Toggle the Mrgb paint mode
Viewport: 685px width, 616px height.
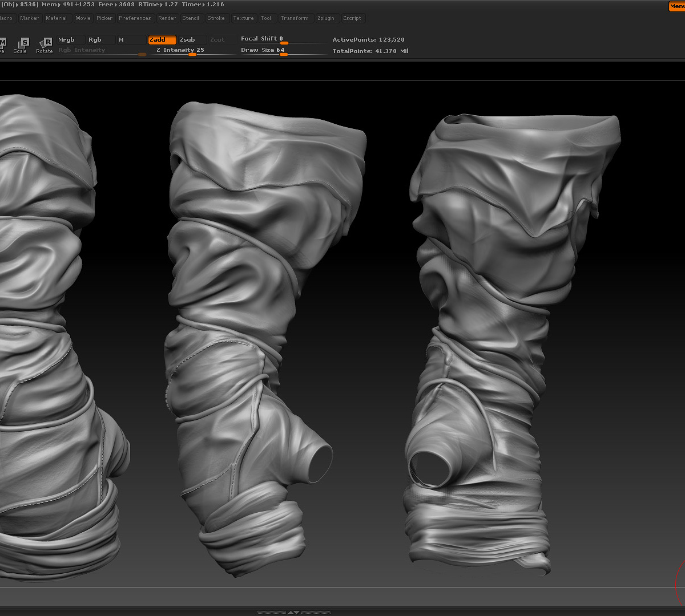click(71, 40)
